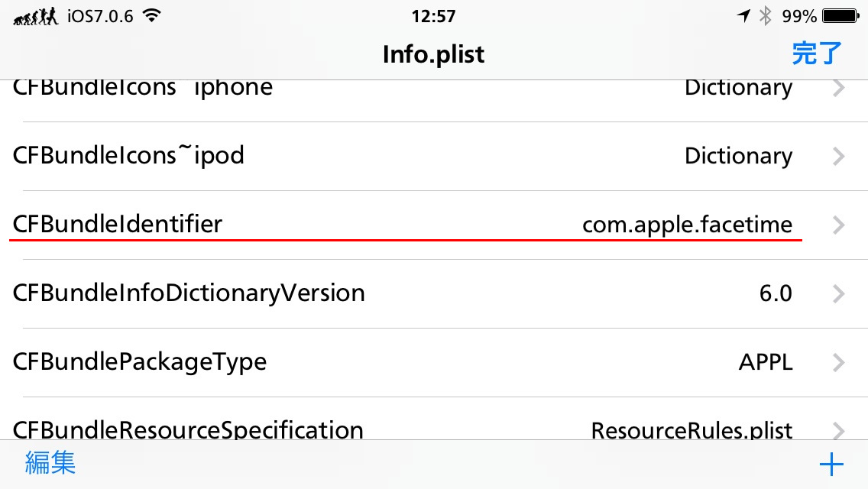Select the CFBundlePackageType key
Viewport: 868px width, 489px height.
[x=140, y=362]
